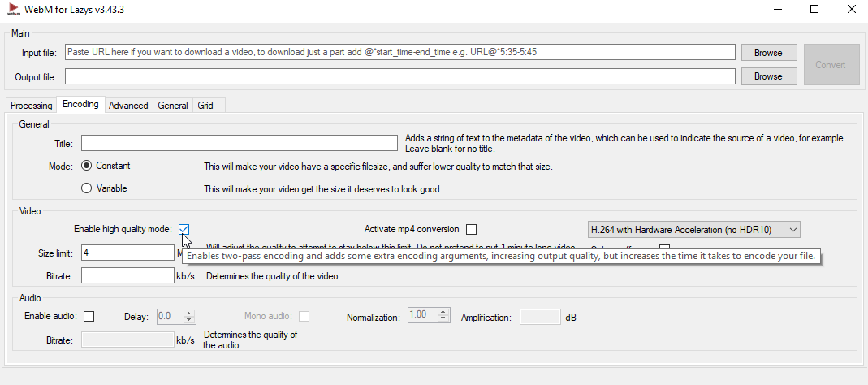Select Constant mode radio button
The height and width of the screenshot is (385, 868).
[x=86, y=166]
